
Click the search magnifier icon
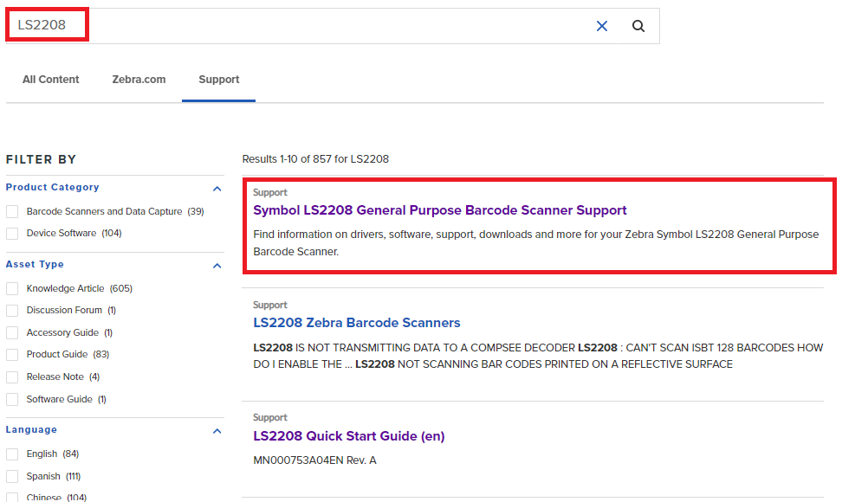(x=638, y=26)
